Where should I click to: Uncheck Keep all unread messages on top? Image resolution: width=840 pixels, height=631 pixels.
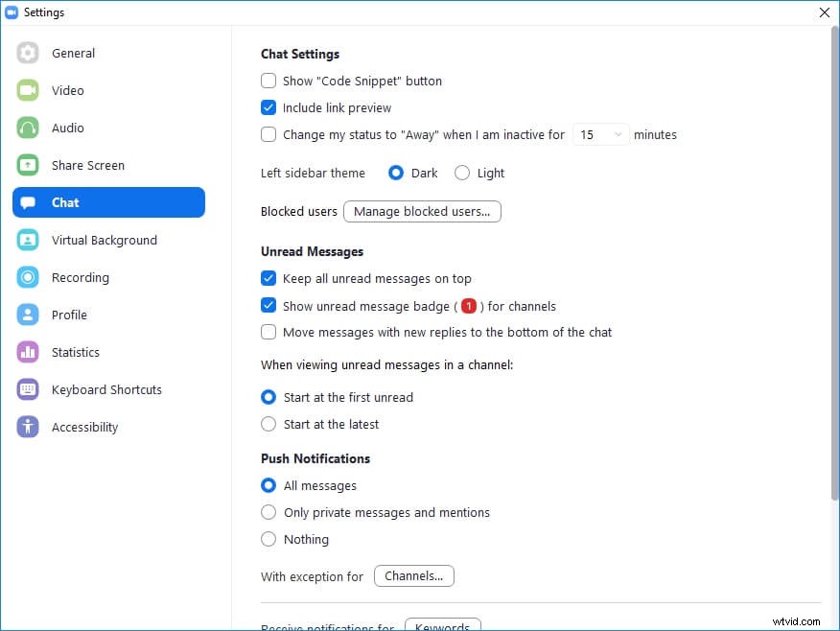tap(268, 278)
